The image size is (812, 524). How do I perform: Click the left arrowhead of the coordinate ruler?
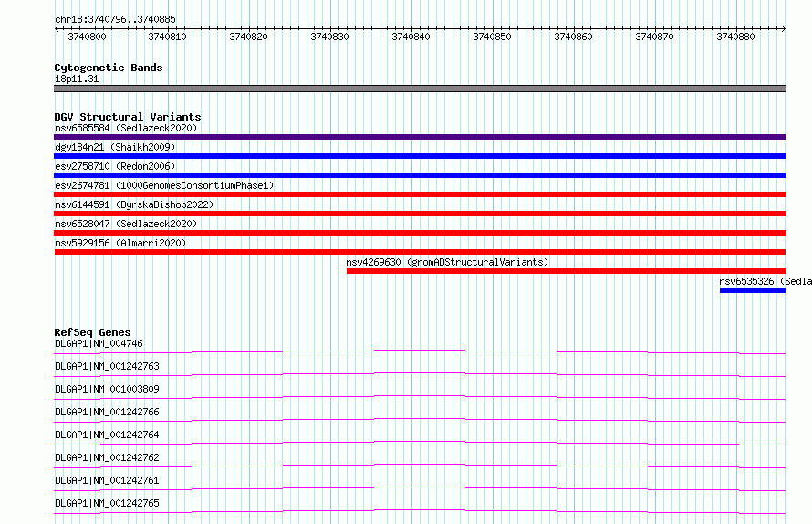click(57, 29)
